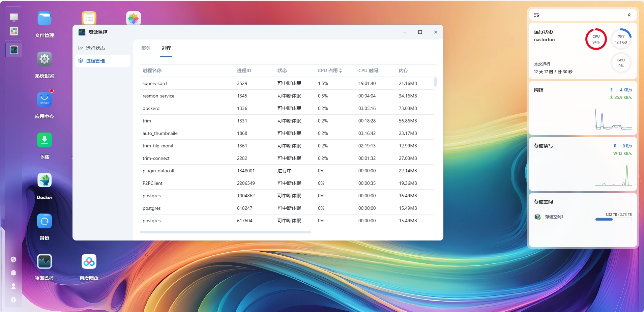Open notifications bell in the dock

13,273
